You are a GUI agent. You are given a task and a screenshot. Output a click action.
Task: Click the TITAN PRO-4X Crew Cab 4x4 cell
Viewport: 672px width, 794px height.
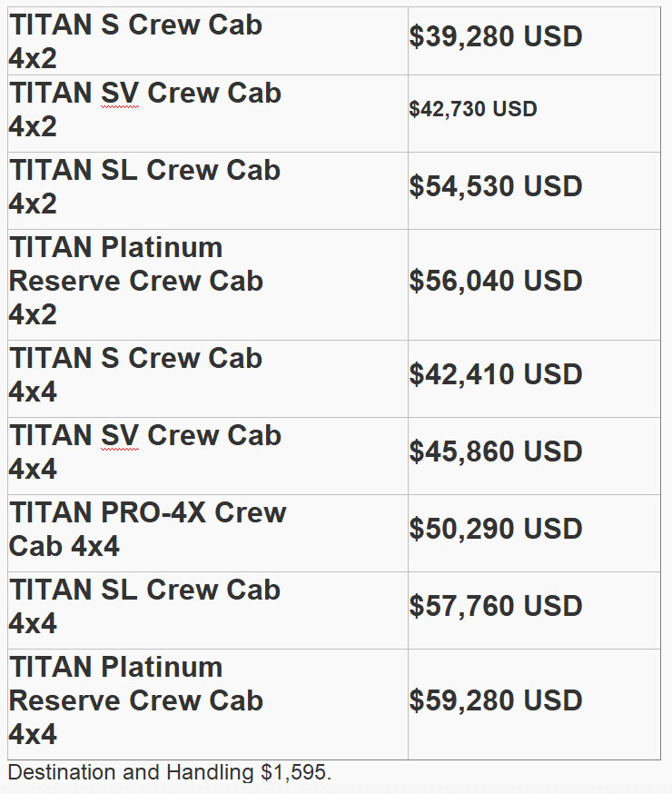147,530
